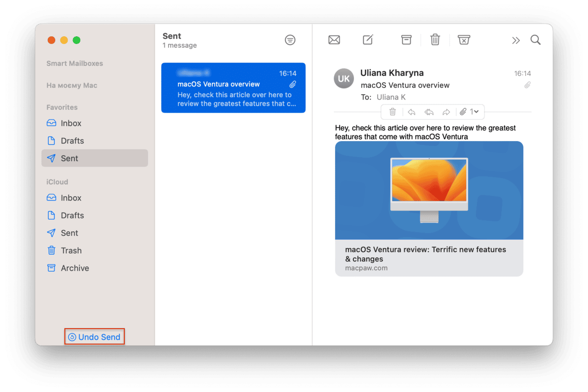The width and height of the screenshot is (588, 392).
Task: Open the iCloud Trash mailbox
Action: [95, 250]
